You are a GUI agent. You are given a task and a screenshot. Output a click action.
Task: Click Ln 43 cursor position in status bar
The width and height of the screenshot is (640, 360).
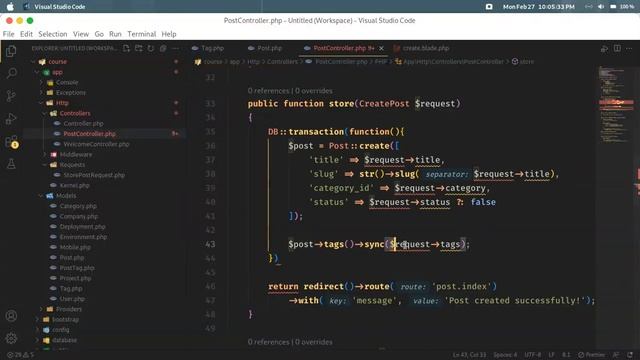click(x=468, y=355)
